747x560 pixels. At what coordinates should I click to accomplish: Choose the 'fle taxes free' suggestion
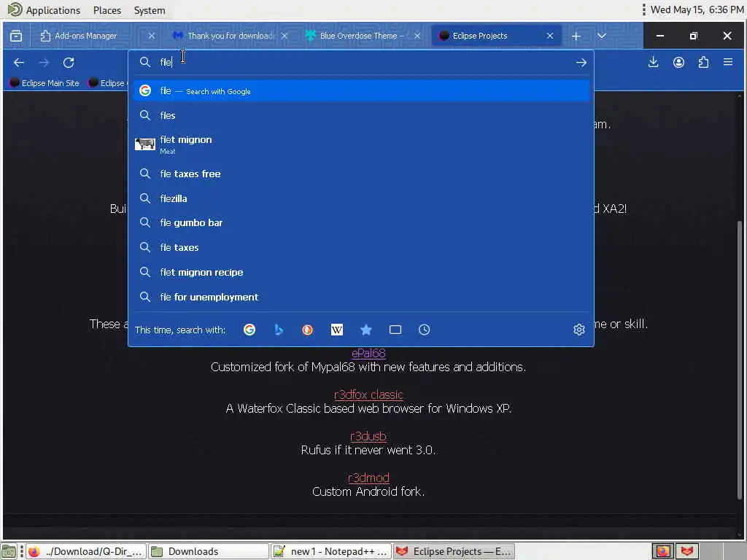pos(361,174)
